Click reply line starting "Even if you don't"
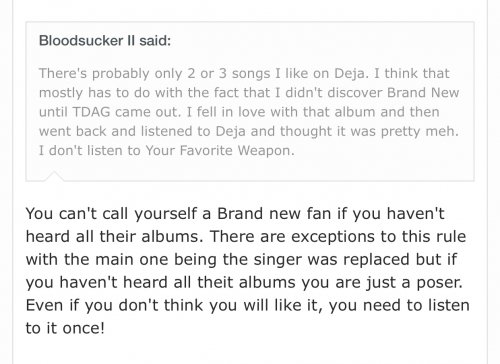The image size is (500, 364). point(247,306)
